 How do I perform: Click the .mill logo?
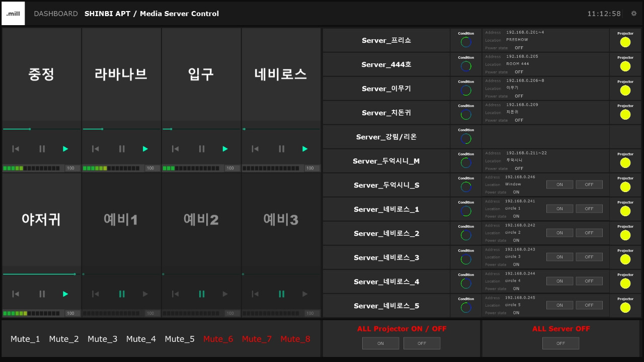13,13
